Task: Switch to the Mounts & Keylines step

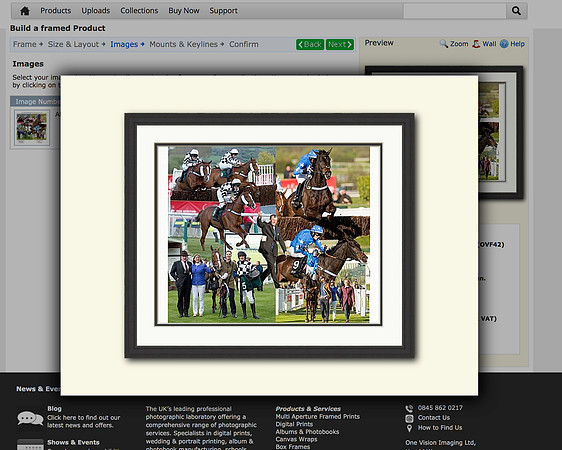Action: [x=184, y=44]
